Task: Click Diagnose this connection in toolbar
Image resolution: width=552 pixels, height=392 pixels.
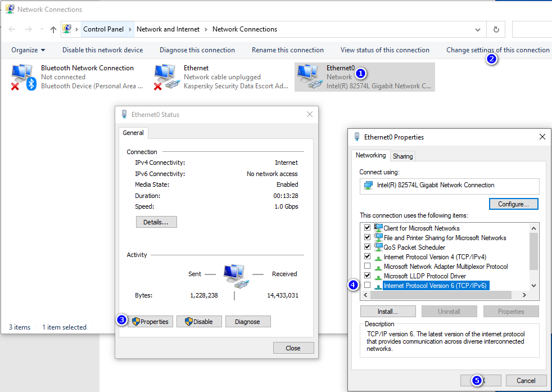Action: [197, 50]
